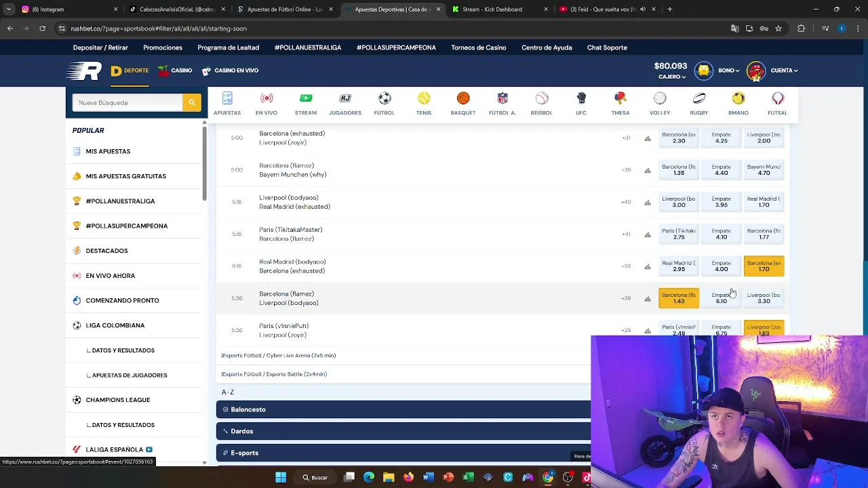Click the Rushbet logo
This screenshot has width=868, height=488.
pyautogui.click(x=84, y=70)
